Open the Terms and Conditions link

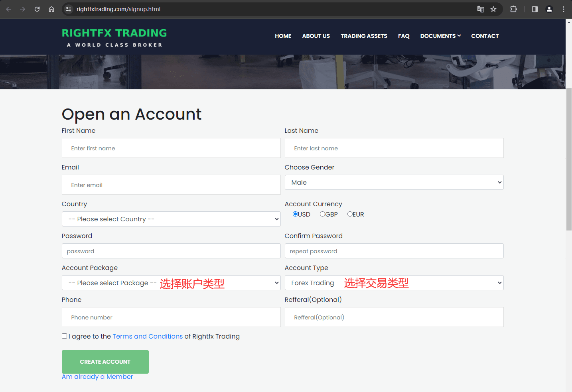(x=148, y=336)
